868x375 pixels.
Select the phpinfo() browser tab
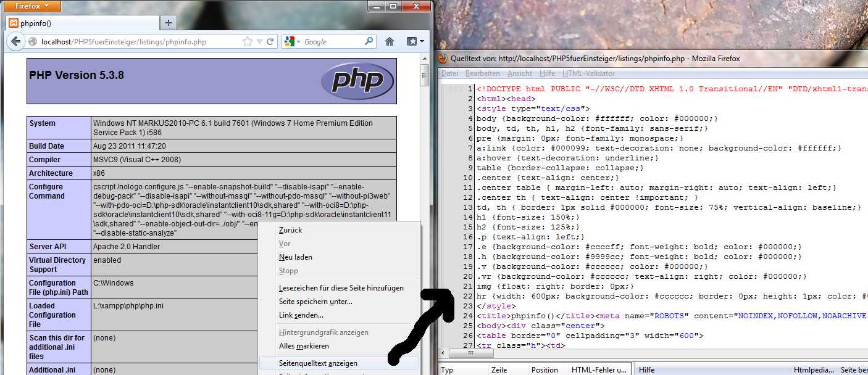(x=83, y=23)
